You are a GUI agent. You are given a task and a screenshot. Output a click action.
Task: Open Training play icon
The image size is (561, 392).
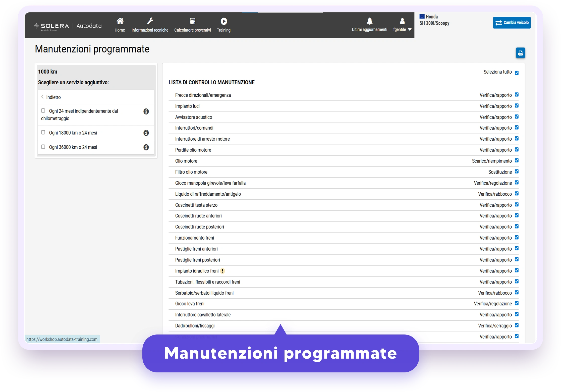click(224, 21)
